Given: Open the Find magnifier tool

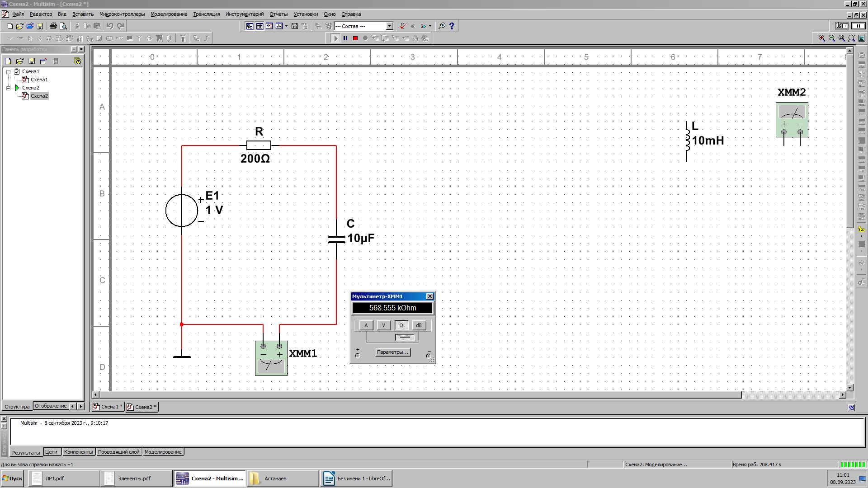Looking at the screenshot, I should 442,26.
